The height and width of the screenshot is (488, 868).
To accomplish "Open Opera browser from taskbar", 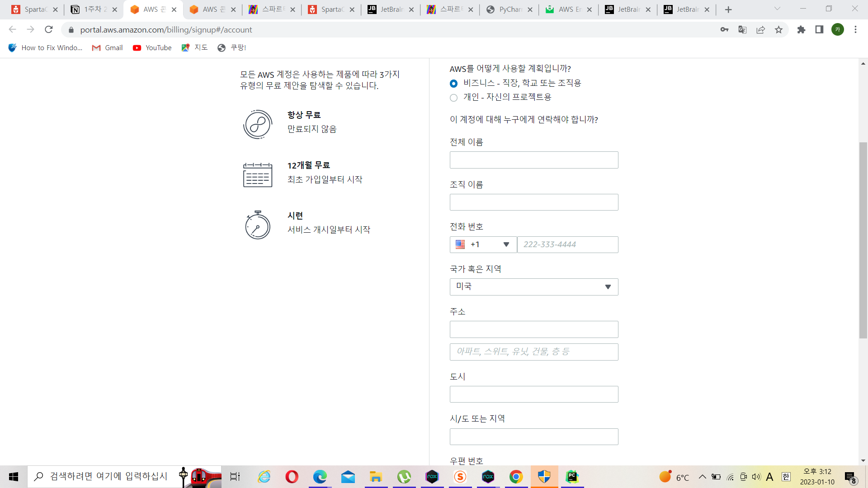I will coord(292,477).
